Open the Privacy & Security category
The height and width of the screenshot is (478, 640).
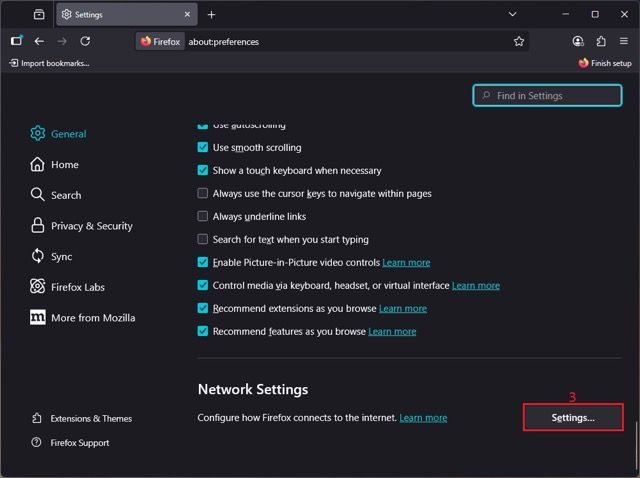point(91,226)
